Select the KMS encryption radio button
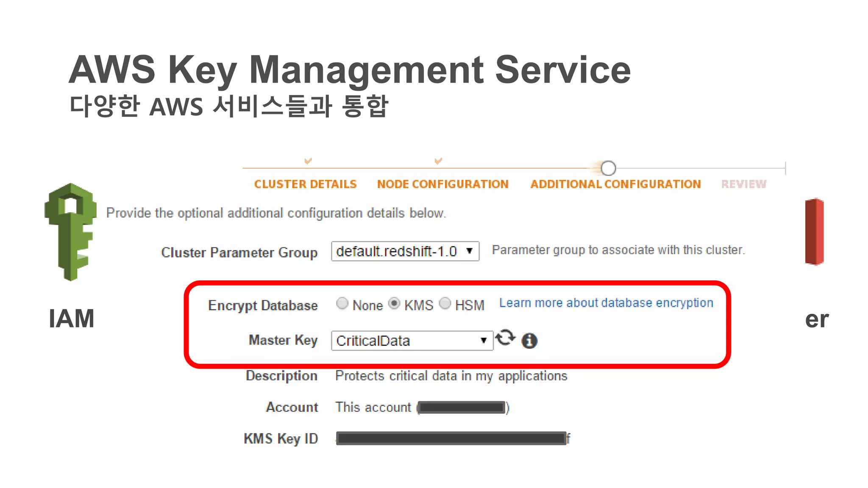This screenshot has height=488, width=868. 394,303
